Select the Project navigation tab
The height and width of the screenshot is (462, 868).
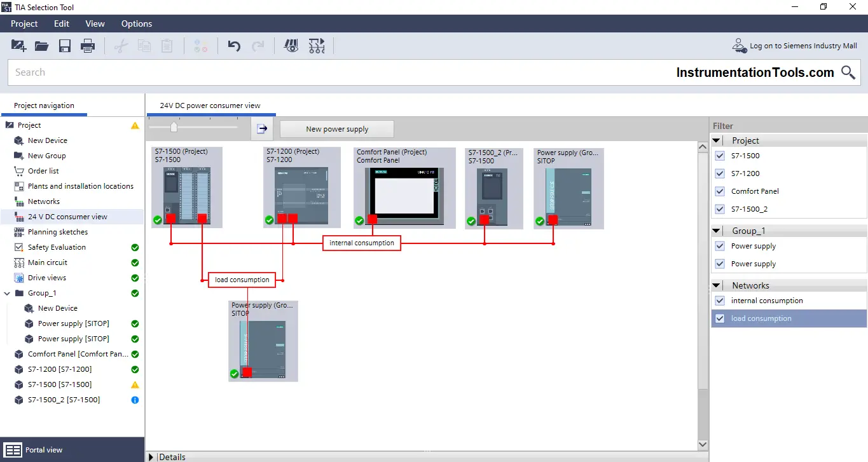44,105
